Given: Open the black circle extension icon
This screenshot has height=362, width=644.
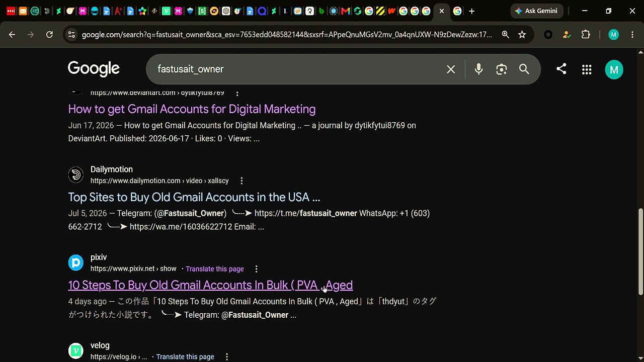Looking at the screenshot, I should click(x=548, y=35).
